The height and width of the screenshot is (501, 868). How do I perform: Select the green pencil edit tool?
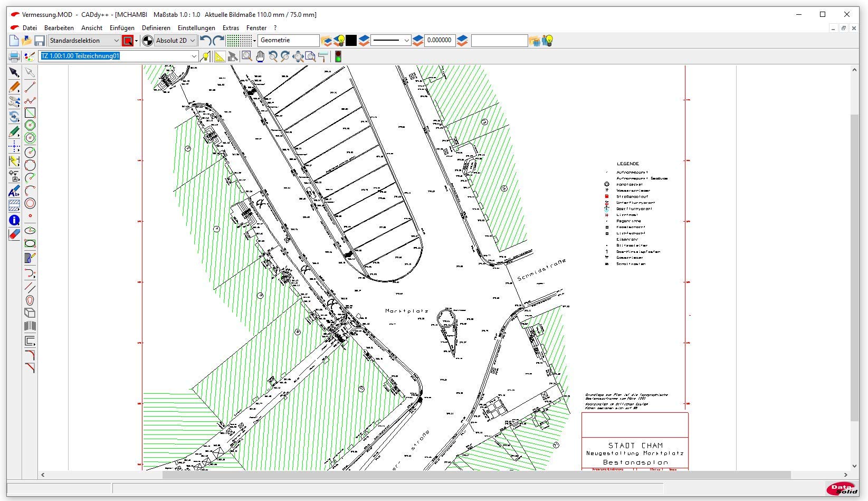tap(14, 132)
